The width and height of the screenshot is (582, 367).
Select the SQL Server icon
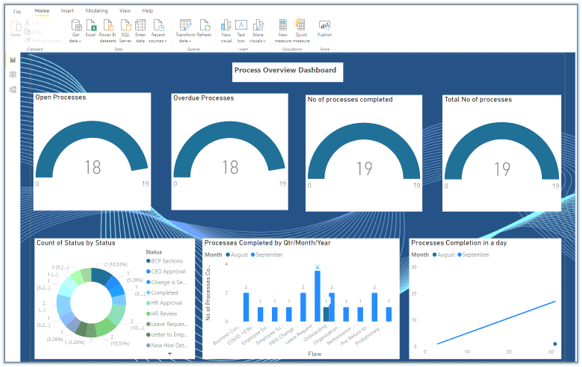[x=125, y=25]
